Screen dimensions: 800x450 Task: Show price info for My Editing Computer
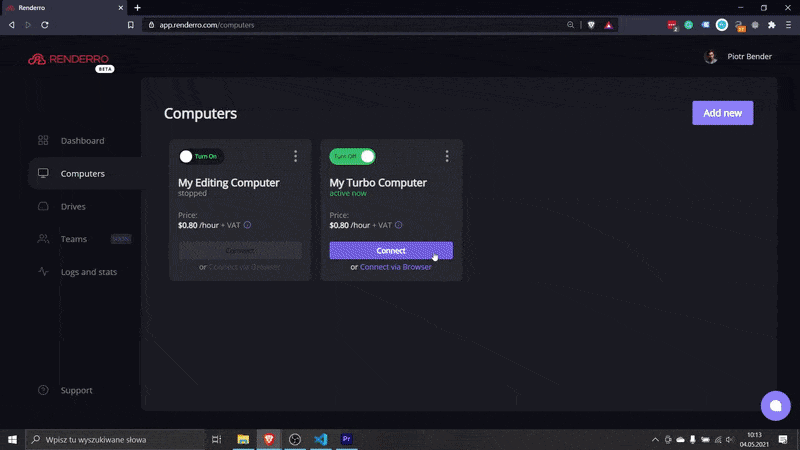(x=247, y=225)
